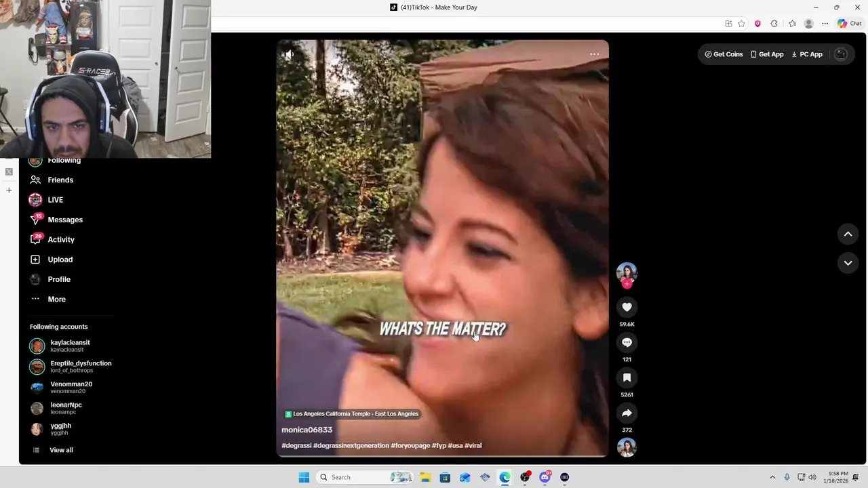Open TikTok profile avatar menu at top right
This screenshot has height=488, width=868.
pyautogui.click(x=841, y=54)
